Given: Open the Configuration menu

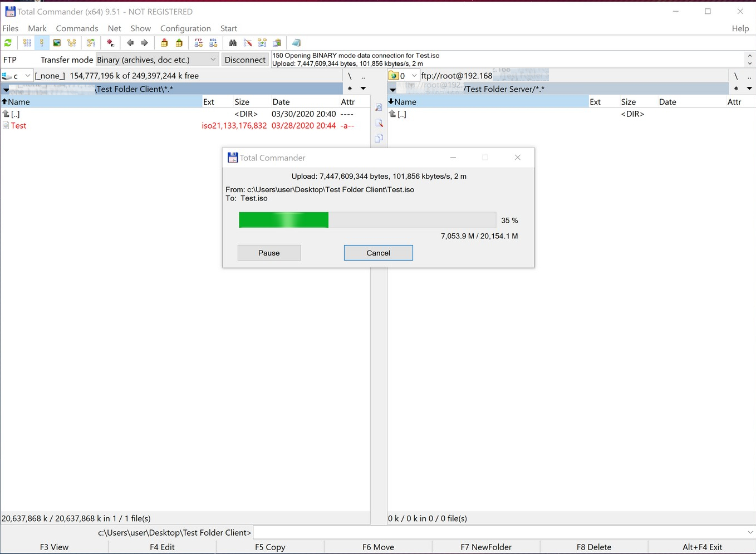Looking at the screenshot, I should coord(185,28).
